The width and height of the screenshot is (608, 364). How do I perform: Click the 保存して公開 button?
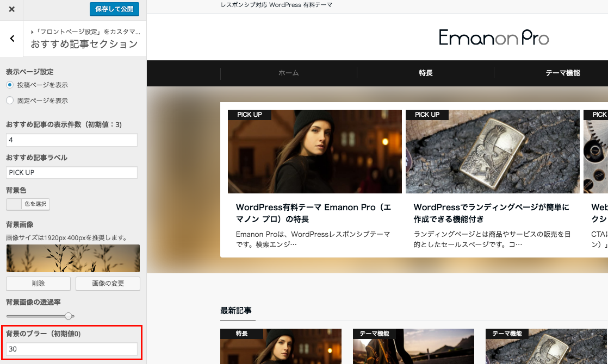114,9
